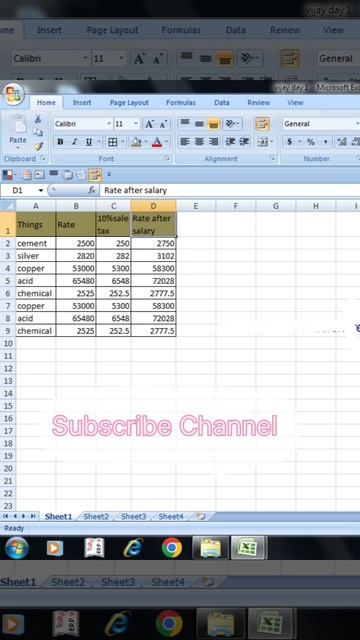Toggle Top Align button
Viewport: 360px width, 640px height.
185,123
